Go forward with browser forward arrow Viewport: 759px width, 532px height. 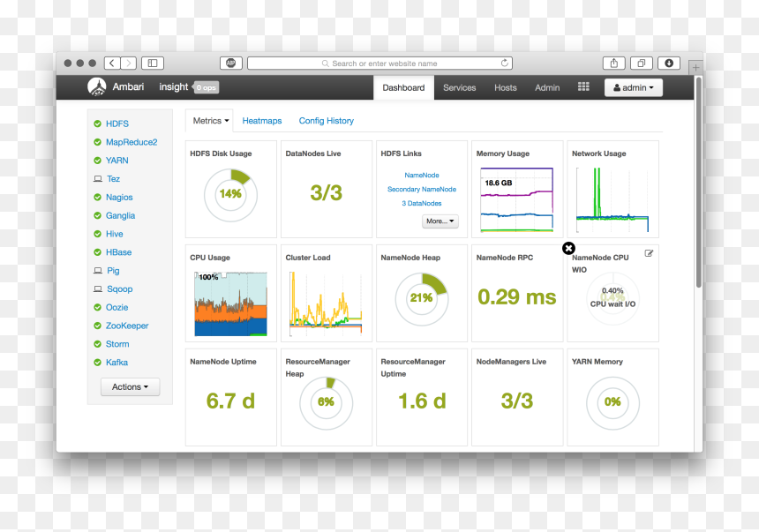point(128,64)
